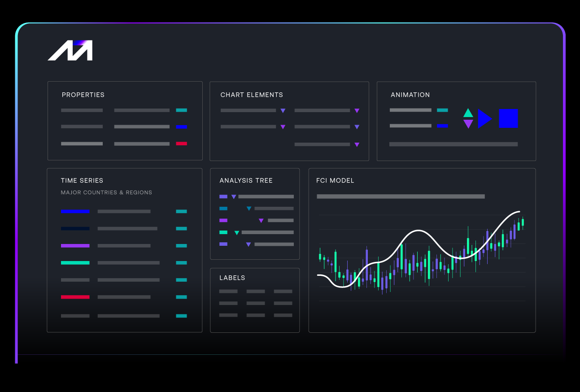This screenshot has height=392, width=580.
Task: Click the gray title bar under FCI MODEL
Action: (x=401, y=196)
